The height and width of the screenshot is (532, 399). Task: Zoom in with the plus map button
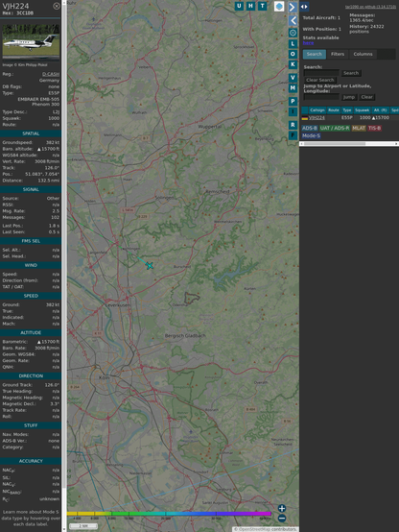(x=282, y=508)
